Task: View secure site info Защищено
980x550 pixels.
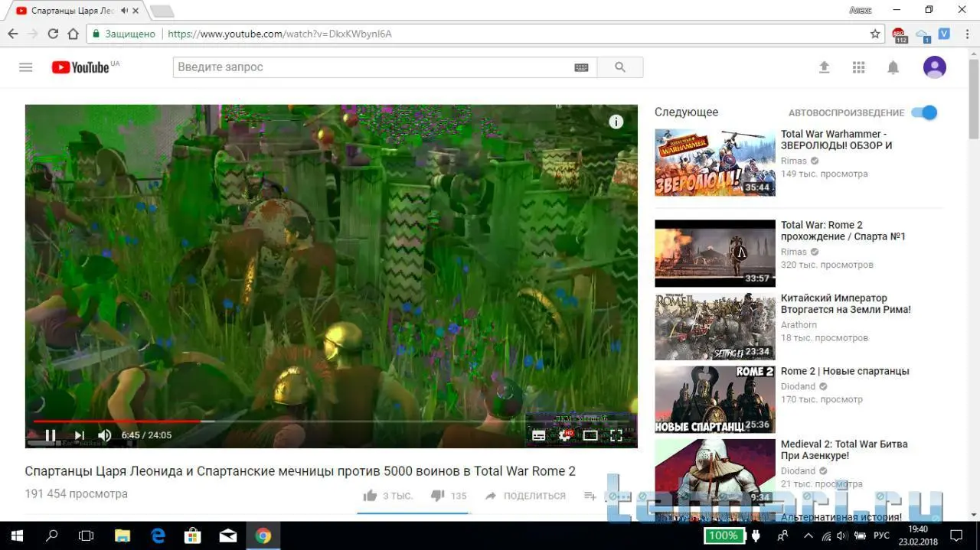Action: 124,34
